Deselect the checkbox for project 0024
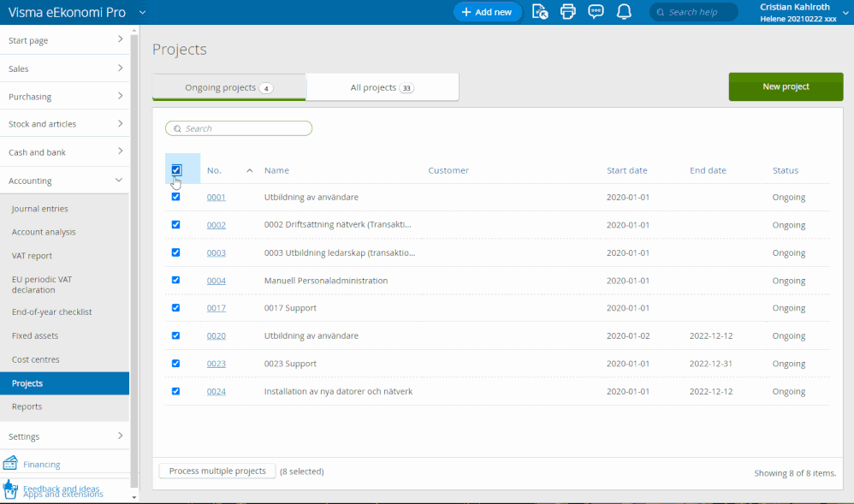The image size is (854, 504). 176,391
